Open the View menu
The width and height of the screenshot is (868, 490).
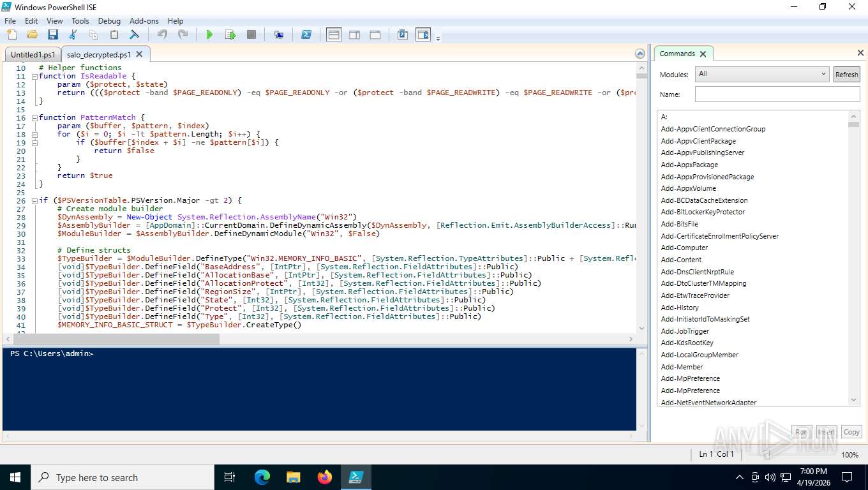click(55, 21)
